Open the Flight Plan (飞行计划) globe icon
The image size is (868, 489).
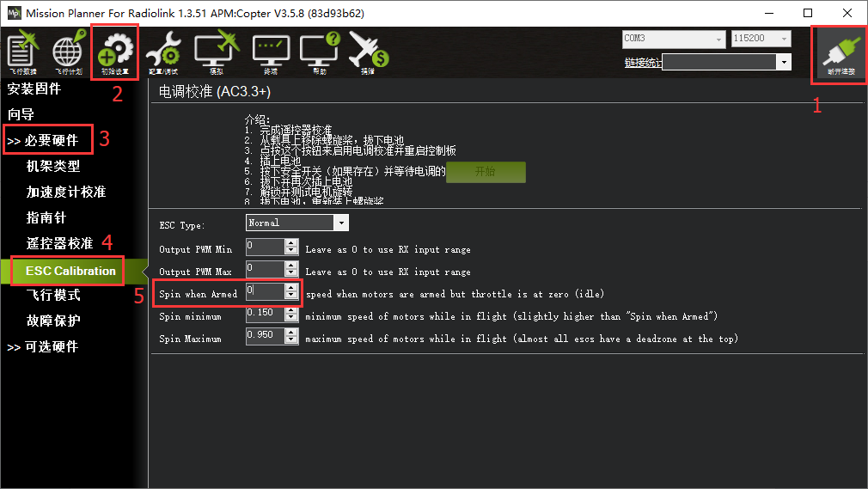(x=69, y=52)
